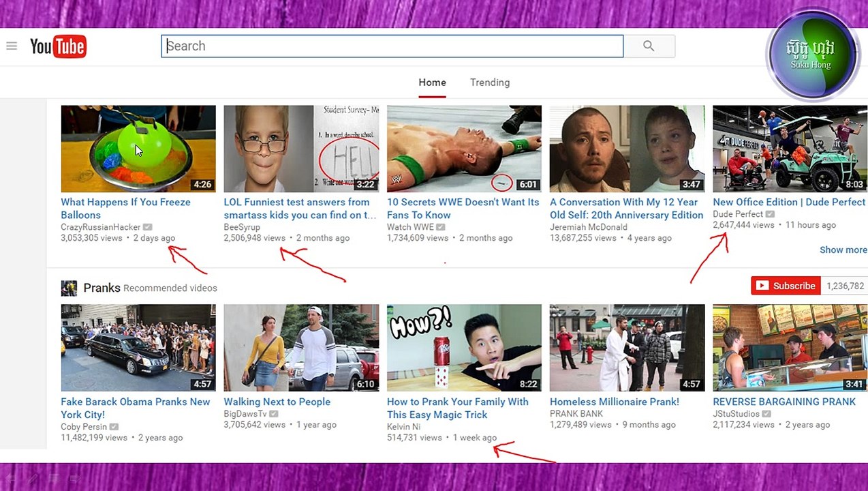Open 'REVERSE BARGAINING PRANK' title

click(784, 402)
